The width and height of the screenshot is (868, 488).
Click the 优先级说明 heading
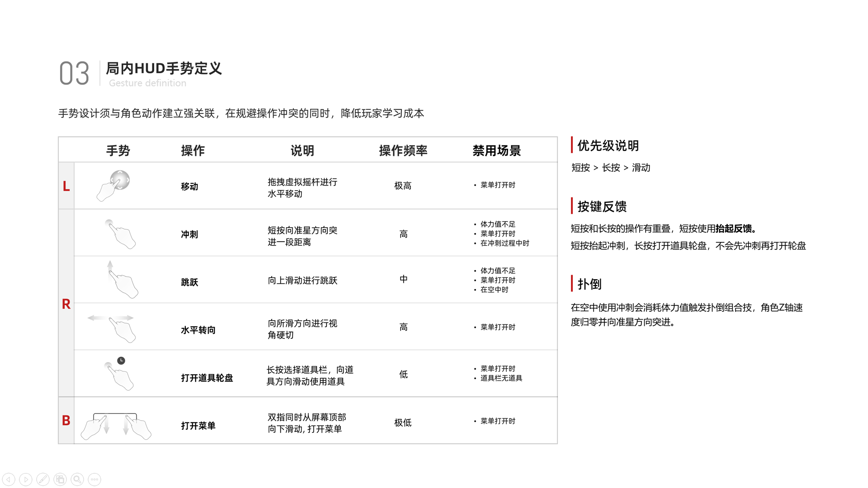point(608,146)
